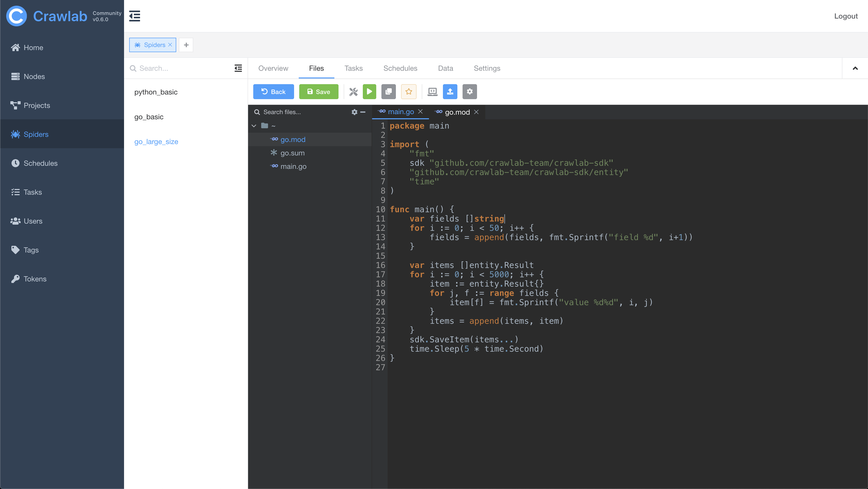The image size is (868, 489).
Task: Open file explorer settings gear icon
Action: [x=354, y=112]
